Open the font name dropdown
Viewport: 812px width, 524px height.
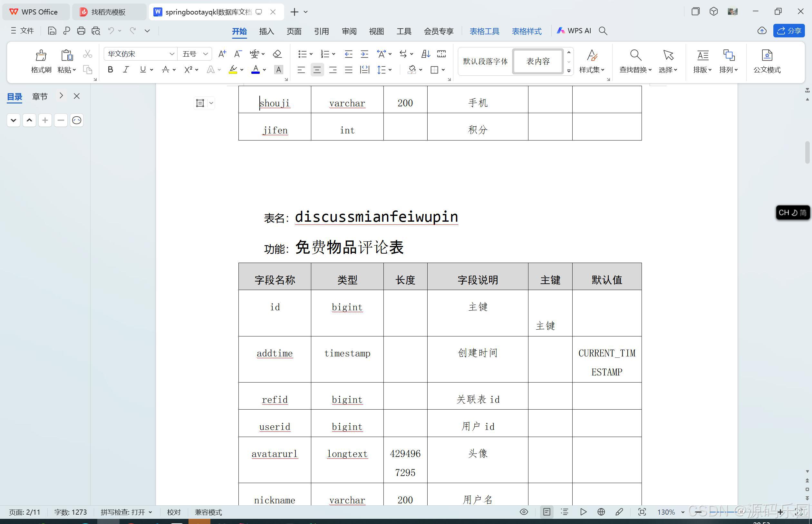click(x=172, y=54)
